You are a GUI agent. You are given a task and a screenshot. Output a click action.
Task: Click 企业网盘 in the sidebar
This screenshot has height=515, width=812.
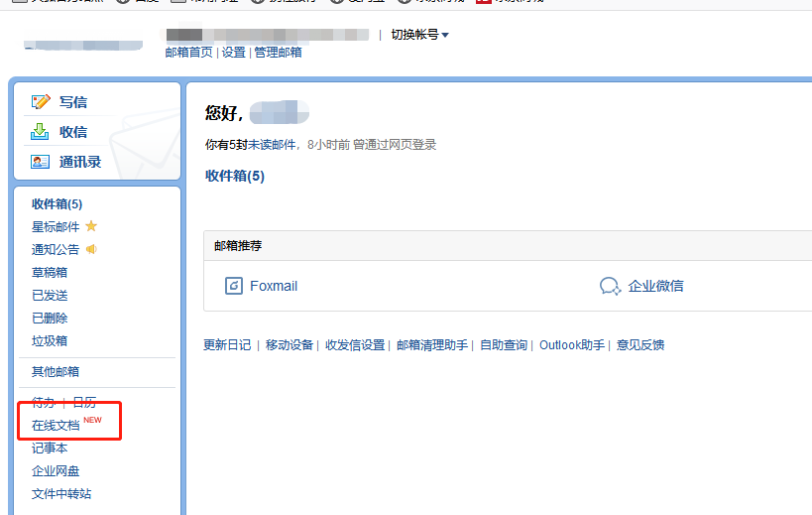[56, 470]
